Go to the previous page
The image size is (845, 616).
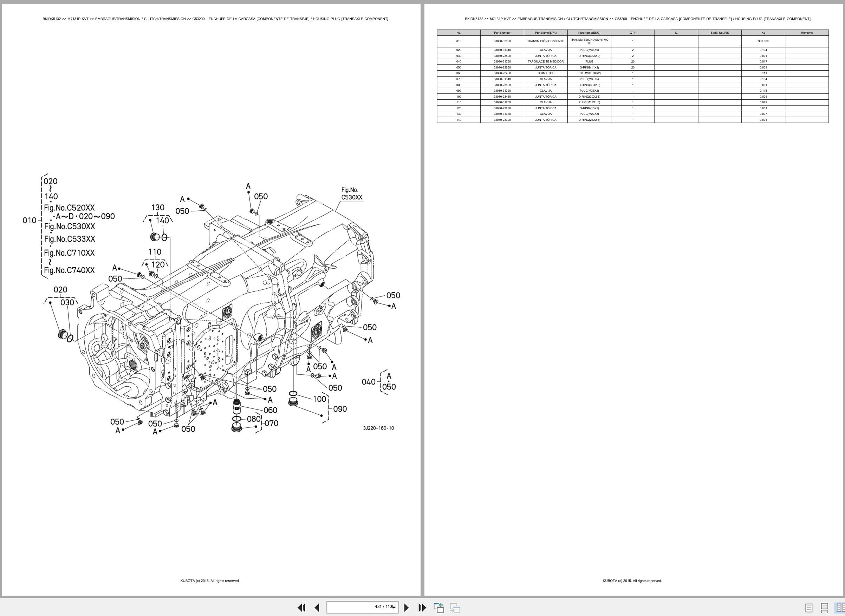[x=317, y=608]
